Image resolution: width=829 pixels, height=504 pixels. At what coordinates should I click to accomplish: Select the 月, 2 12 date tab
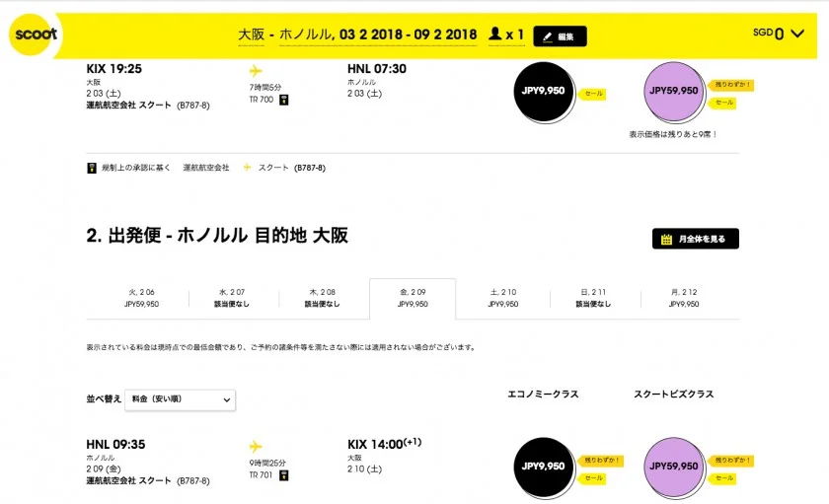coord(683,298)
